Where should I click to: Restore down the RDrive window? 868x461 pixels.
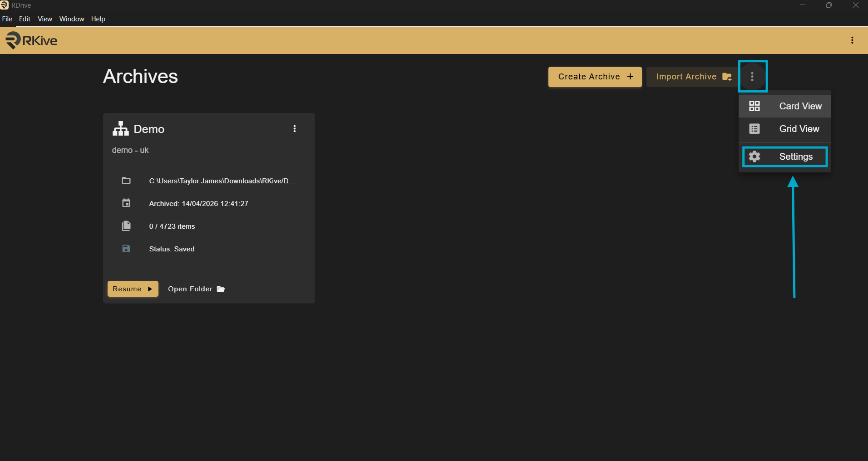coord(829,5)
